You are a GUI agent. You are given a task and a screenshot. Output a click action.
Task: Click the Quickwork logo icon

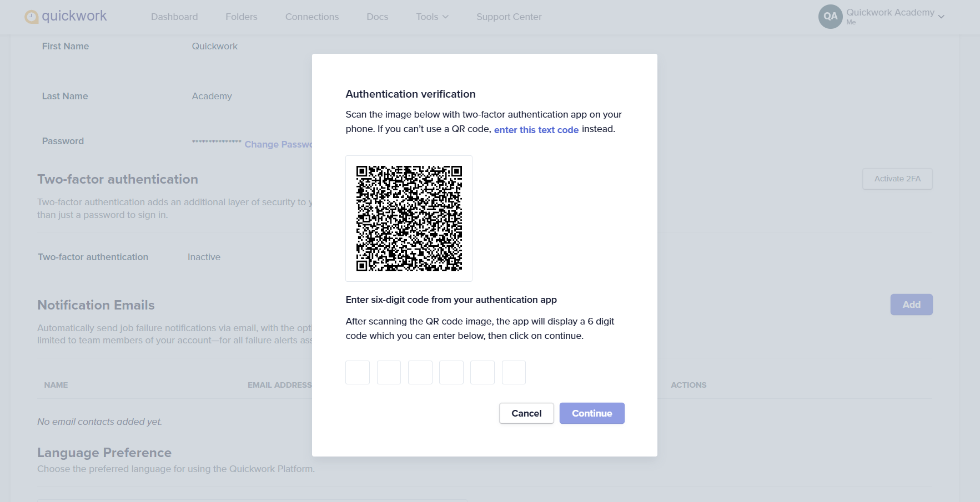point(32,17)
